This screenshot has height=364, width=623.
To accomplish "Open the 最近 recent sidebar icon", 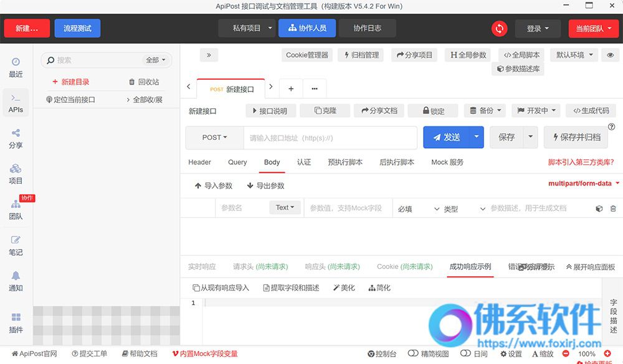I will click(x=16, y=67).
